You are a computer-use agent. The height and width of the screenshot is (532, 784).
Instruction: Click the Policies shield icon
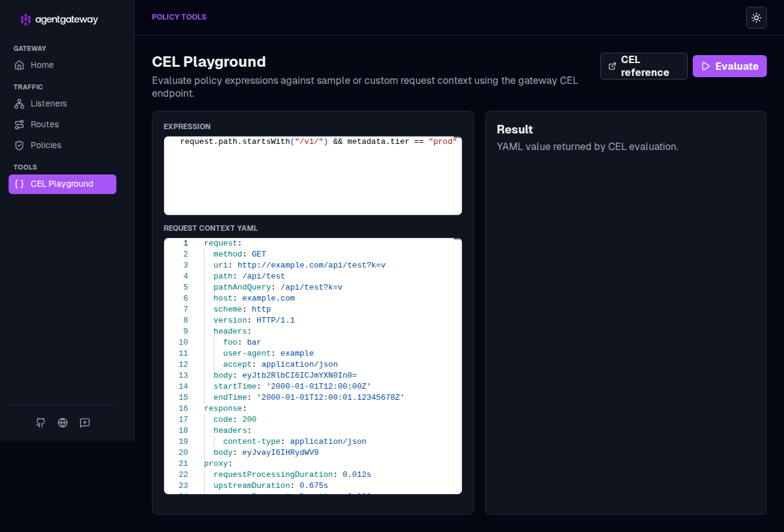point(20,145)
